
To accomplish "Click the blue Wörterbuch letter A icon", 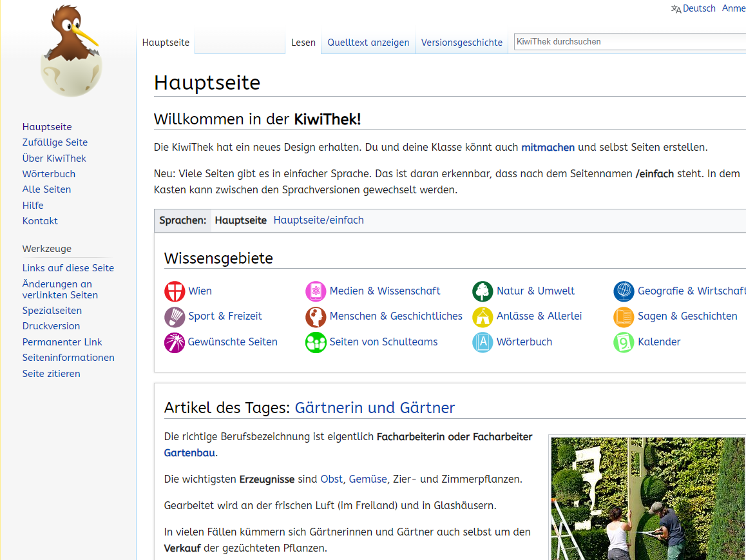I will 483,342.
